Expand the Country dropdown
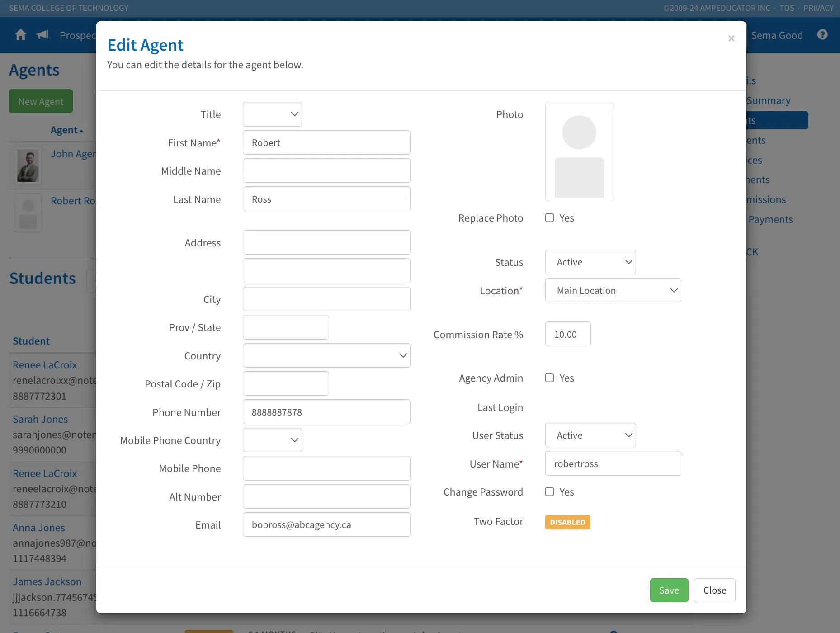840x633 pixels. click(326, 355)
